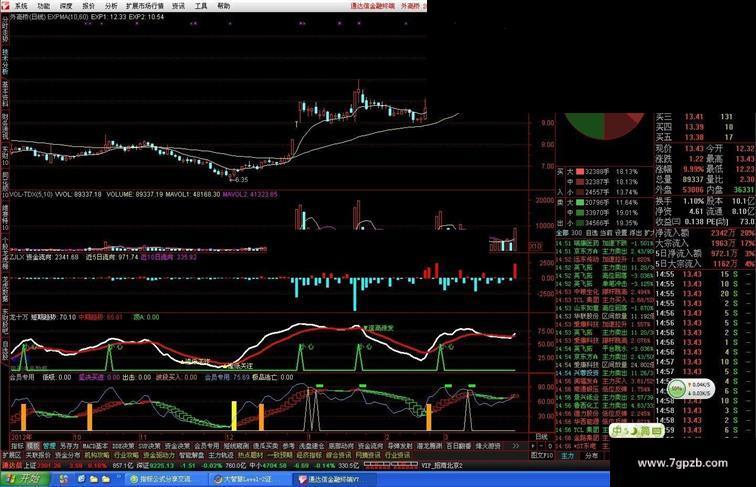Click the Windows 开始 start button
Screen dimensions: 756x487
25,479
